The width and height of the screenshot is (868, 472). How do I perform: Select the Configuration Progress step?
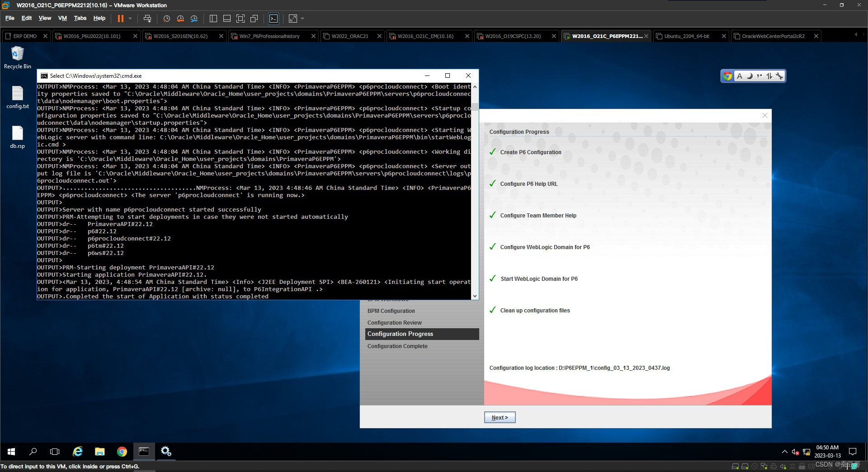click(422, 334)
